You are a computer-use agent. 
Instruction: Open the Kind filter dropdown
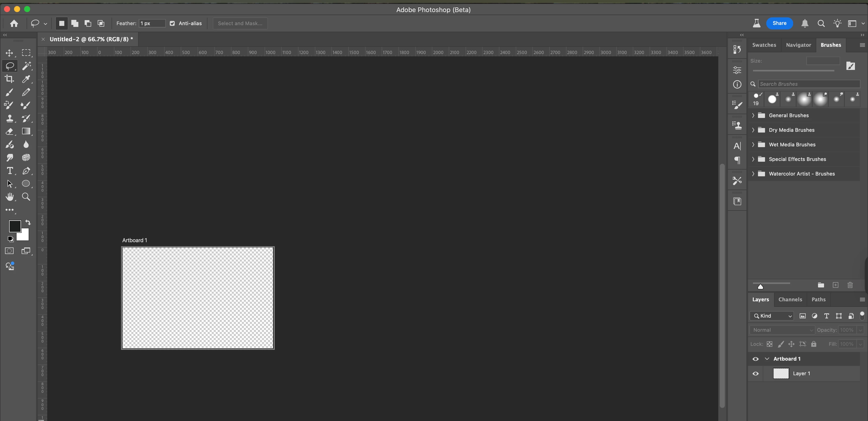point(772,316)
